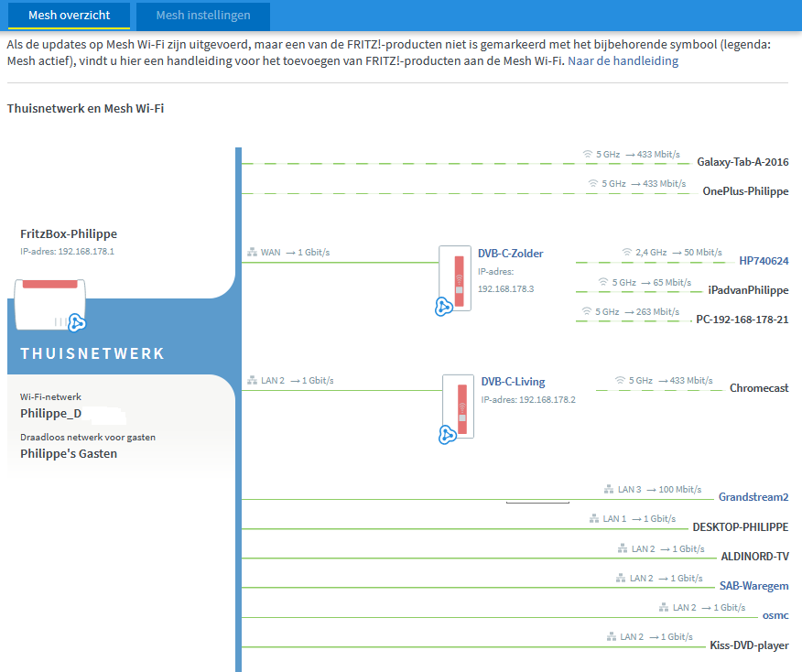Click the Wi-Fi icon on Chromecast connection
The width and height of the screenshot is (802, 672).
pyautogui.click(x=621, y=380)
